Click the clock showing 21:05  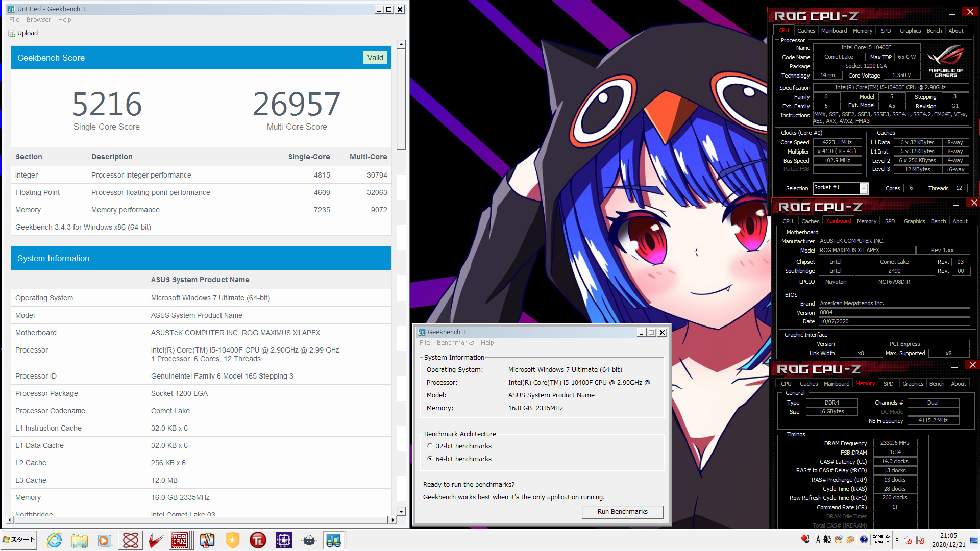(948, 536)
